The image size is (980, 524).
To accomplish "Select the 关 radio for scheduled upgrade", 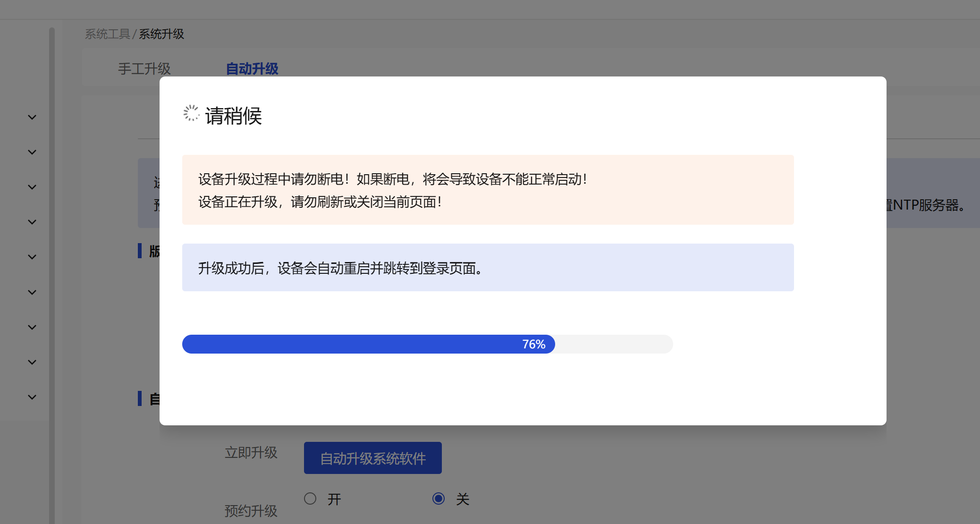I will [x=439, y=499].
